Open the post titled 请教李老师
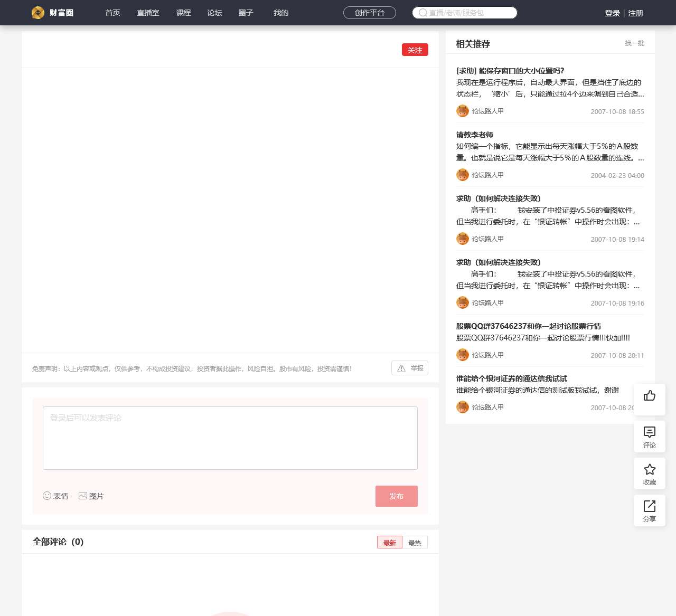The width and height of the screenshot is (676, 616). point(475,135)
